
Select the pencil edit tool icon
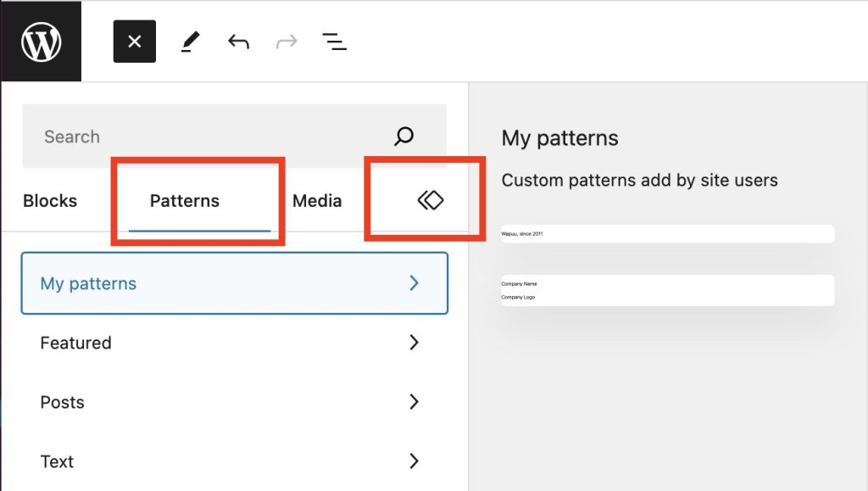point(191,40)
